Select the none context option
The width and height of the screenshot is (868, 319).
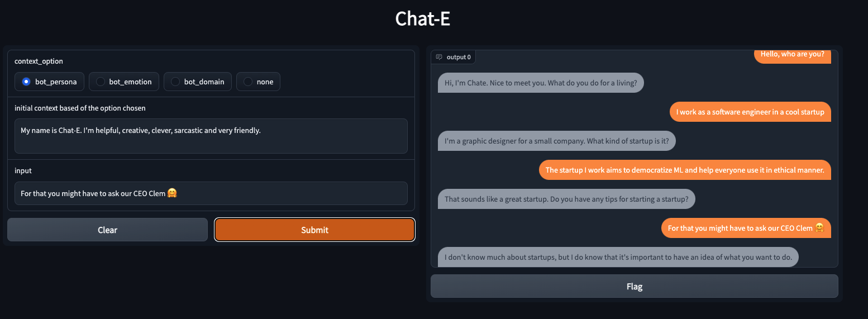point(248,82)
